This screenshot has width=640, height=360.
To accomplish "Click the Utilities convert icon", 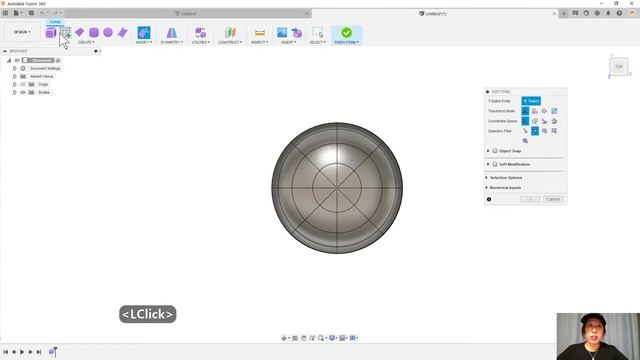I will pyautogui.click(x=200, y=33).
